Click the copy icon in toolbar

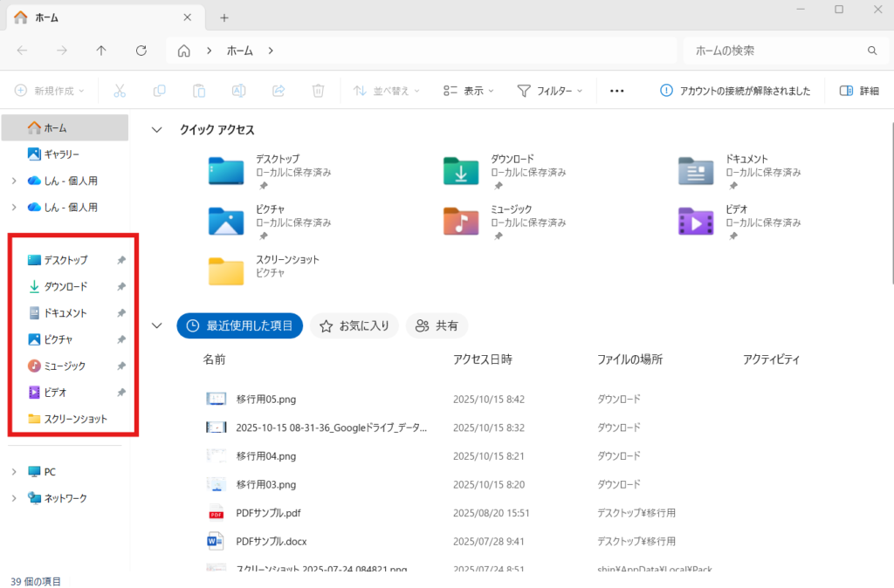pyautogui.click(x=160, y=91)
